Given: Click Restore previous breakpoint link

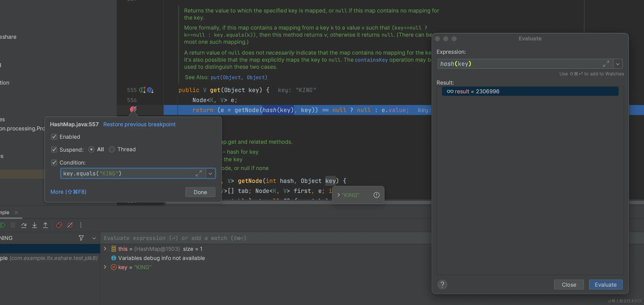Looking at the screenshot, I should pyautogui.click(x=139, y=124).
